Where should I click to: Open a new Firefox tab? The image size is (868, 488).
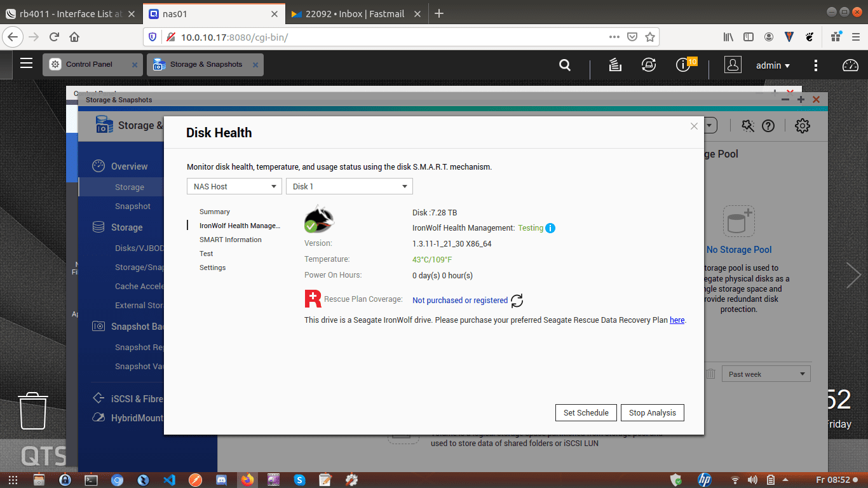tap(438, 13)
